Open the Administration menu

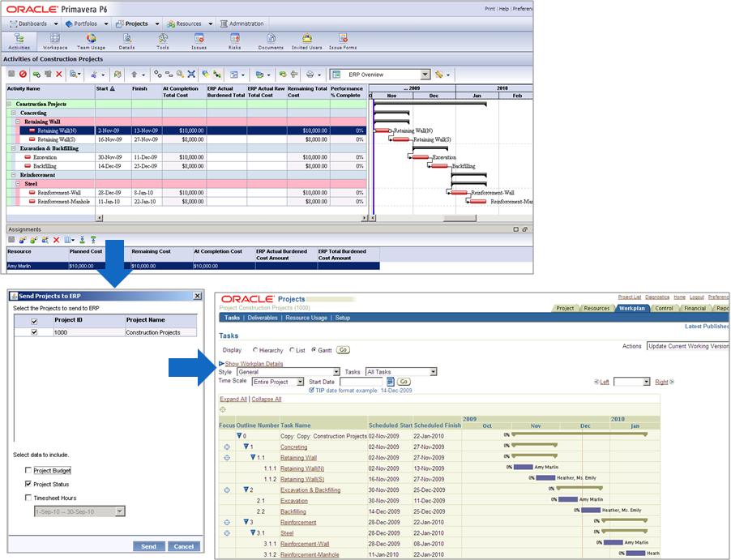tap(242, 24)
